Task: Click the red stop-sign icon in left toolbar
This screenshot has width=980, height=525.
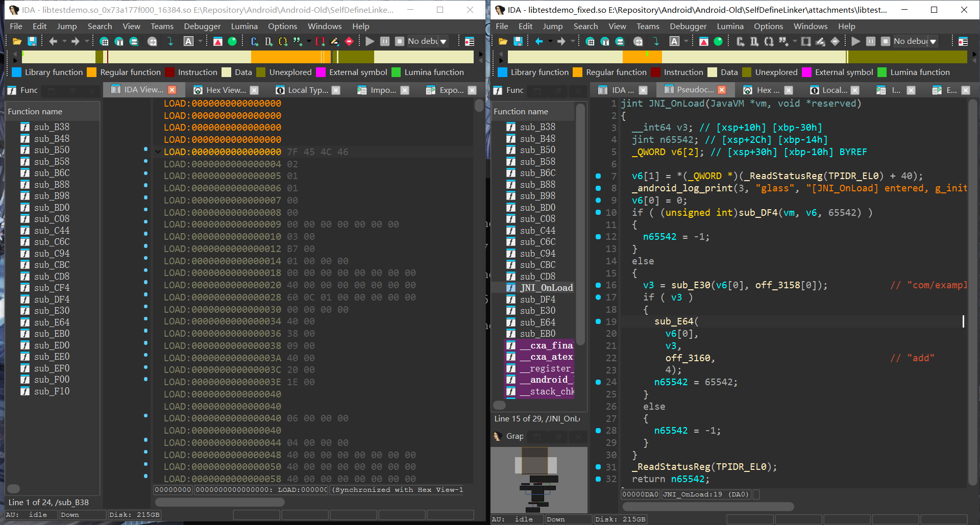Action: click(x=349, y=41)
